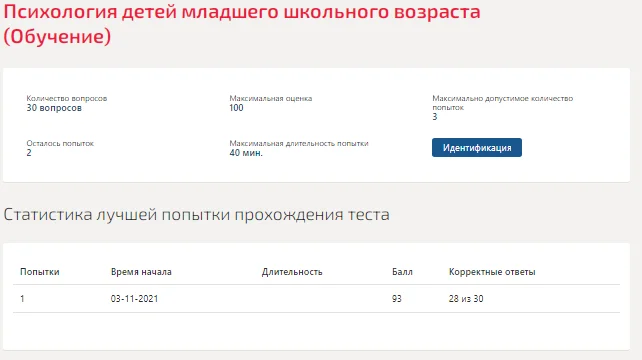
Task: Click the Осталось попыток label
Action: tap(60, 143)
